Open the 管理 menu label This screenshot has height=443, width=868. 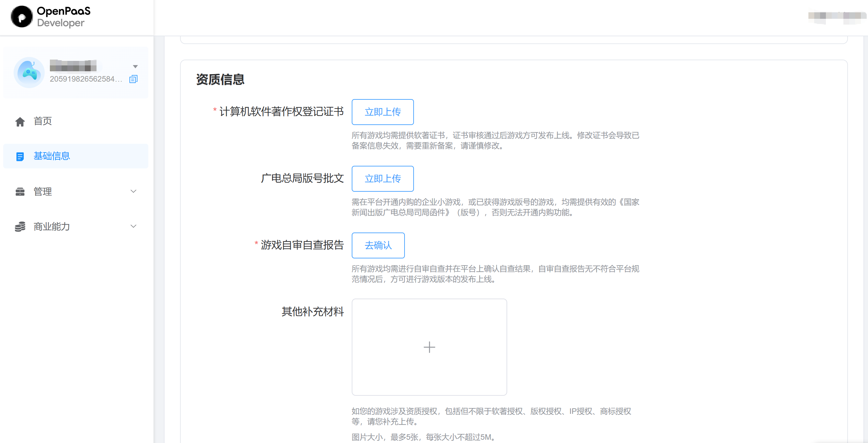coord(43,191)
